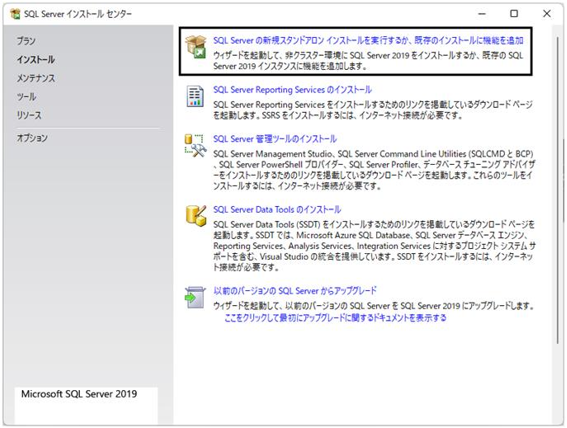This screenshot has height=428, width=567.
Task: Select インストール in the left sidebar
Action: 36,60
